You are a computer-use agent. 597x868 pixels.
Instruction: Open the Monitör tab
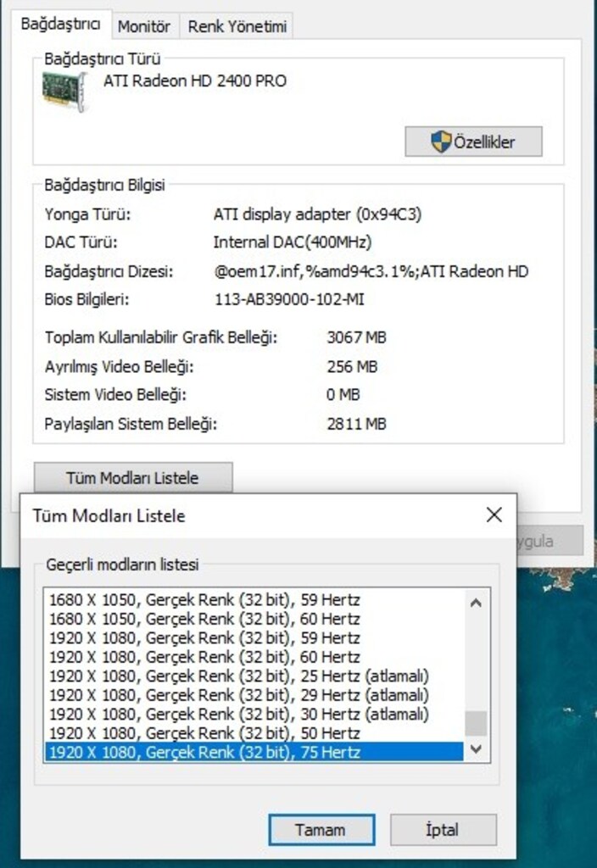pyautogui.click(x=144, y=26)
